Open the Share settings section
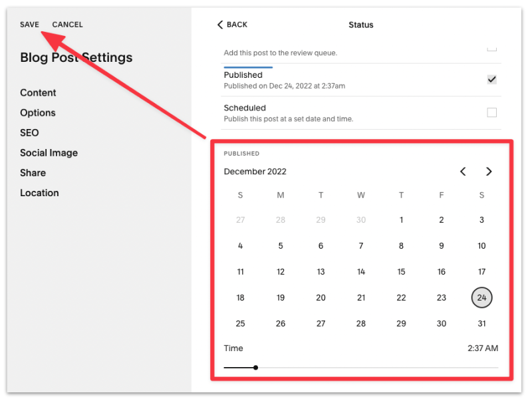Screen dimensions: 532x403 (x=33, y=173)
